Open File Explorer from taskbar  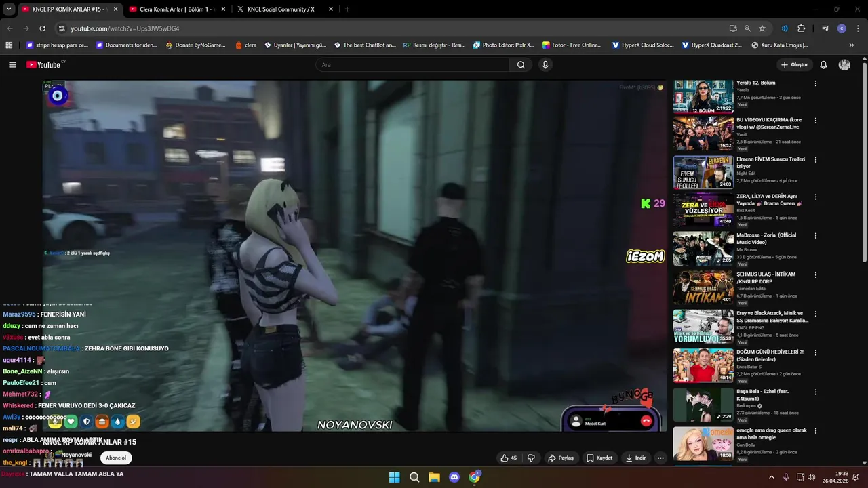click(x=434, y=477)
